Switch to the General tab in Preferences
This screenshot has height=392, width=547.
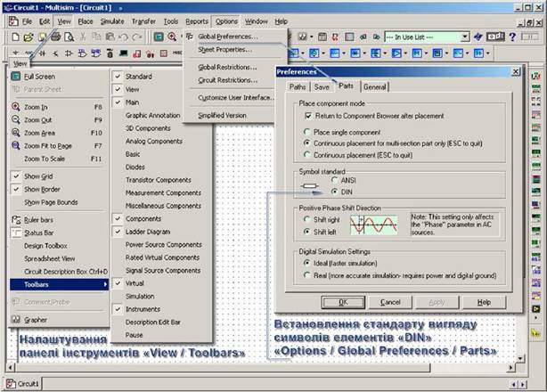click(374, 86)
